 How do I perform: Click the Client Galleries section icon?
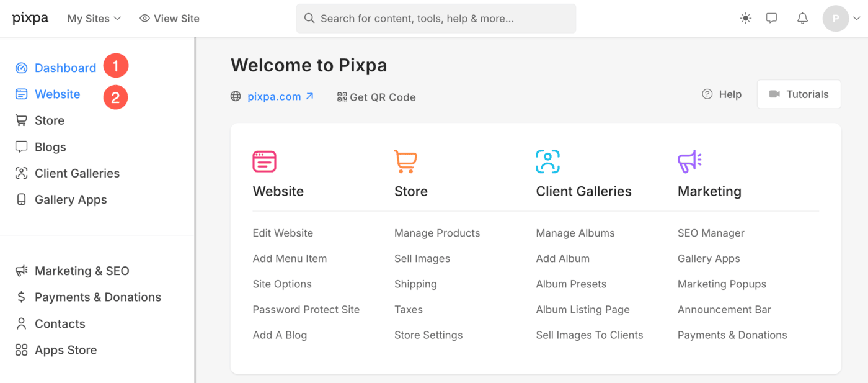(547, 161)
